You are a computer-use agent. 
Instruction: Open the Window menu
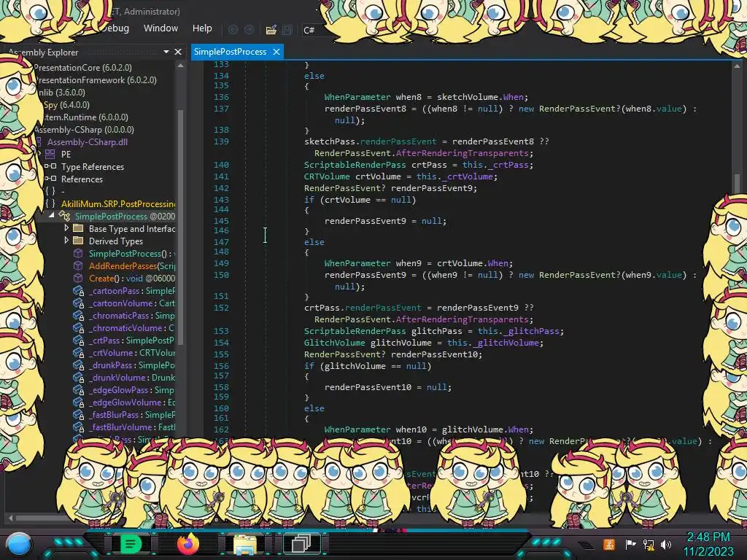click(160, 28)
